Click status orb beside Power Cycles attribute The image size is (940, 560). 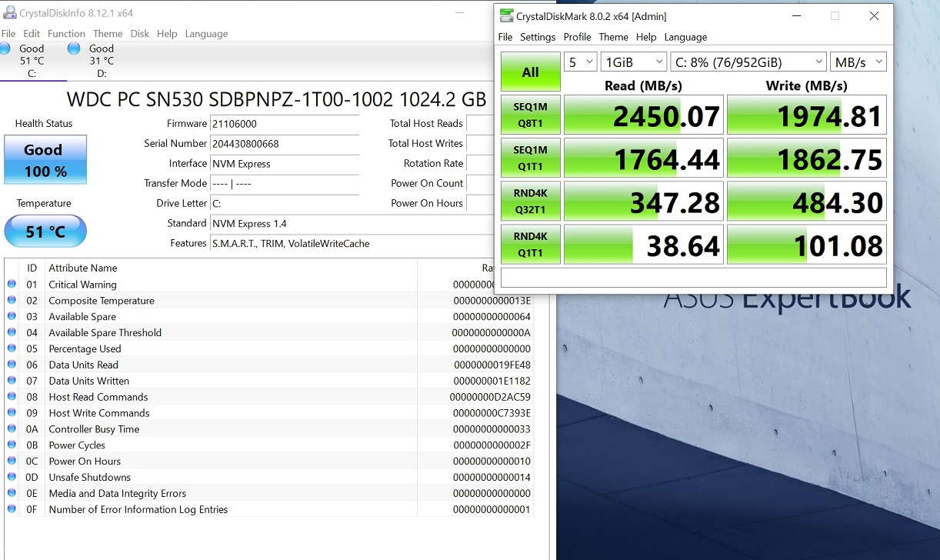(x=12, y=445)
